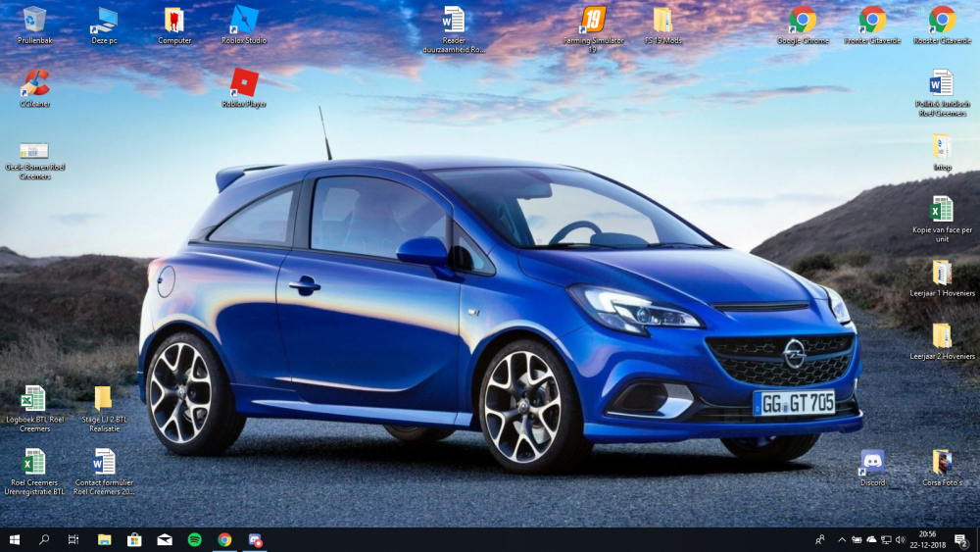The image size is (980, 552).
Task: Open Fronter Citaverde Chrome shortcut
Action: click(872, 25)
